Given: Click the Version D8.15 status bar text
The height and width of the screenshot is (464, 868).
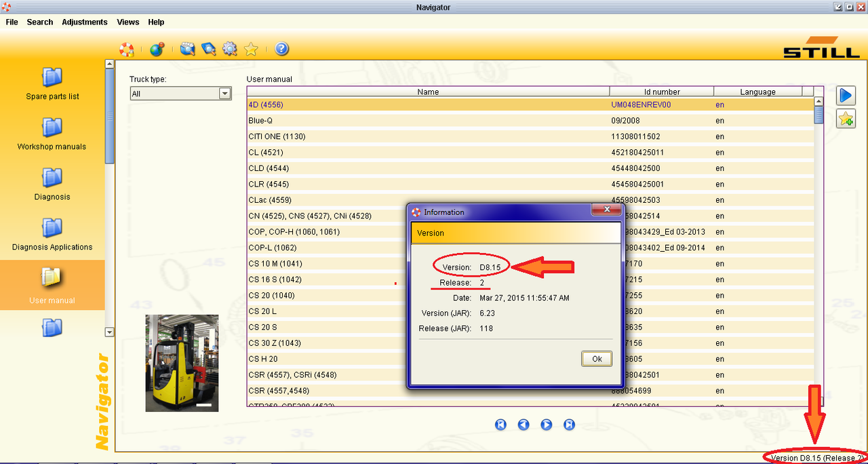Looking at the screenshot, I should (818, 458).
